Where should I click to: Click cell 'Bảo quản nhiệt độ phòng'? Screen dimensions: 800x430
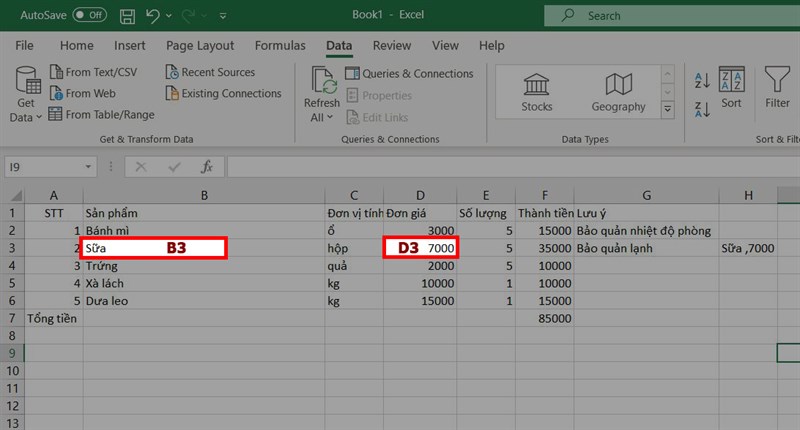[x=646, y=231]
